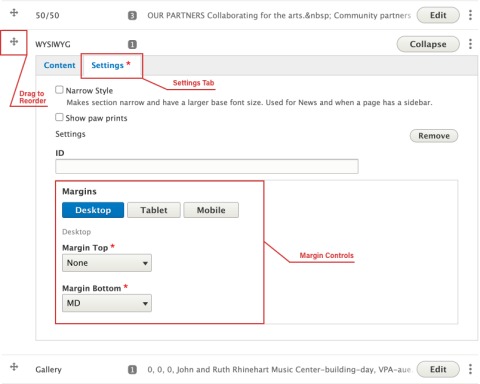Image resolution: width=480 pixels, height=384 pixels.
Task: Click the count badge on the 50/50 row
Action: pos(132,16)
